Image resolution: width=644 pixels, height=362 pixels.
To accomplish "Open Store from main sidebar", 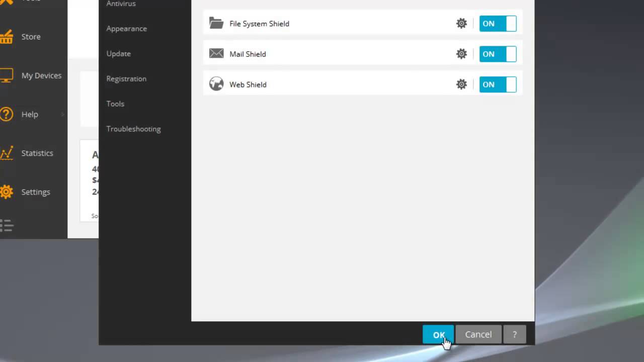I will [31, 37].
